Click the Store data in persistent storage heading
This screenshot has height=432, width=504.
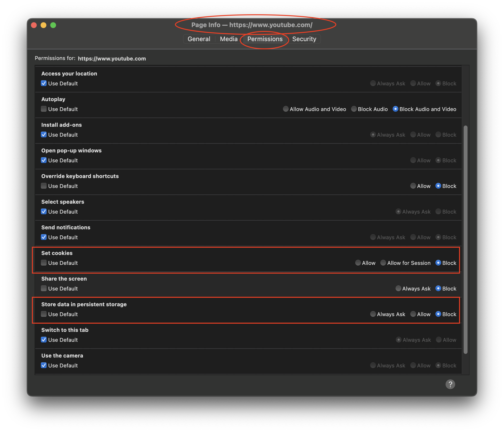(x=84, y=304)
